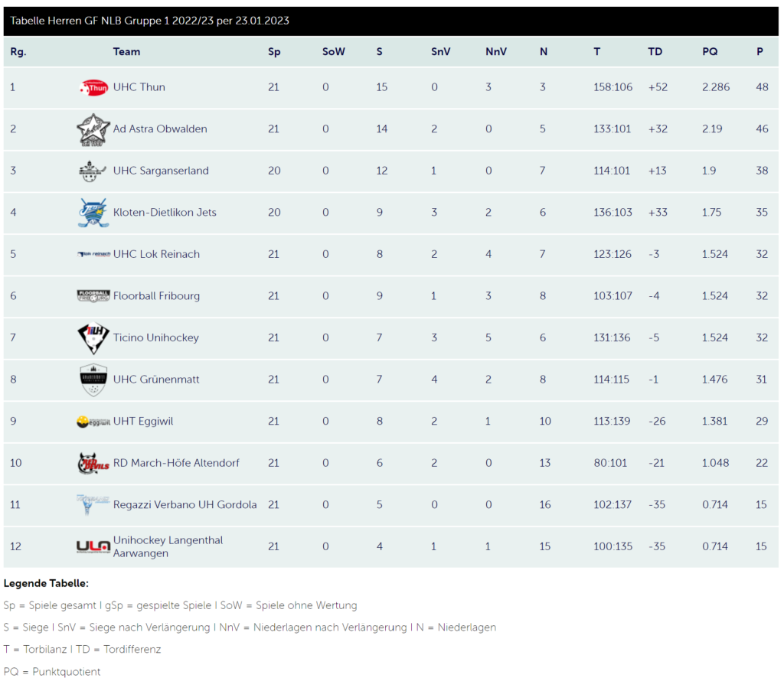The height and width of the screenshot is (678, 784).
Task: Click the UHC Sarganserland logo
Action: [x=93, y=171]
